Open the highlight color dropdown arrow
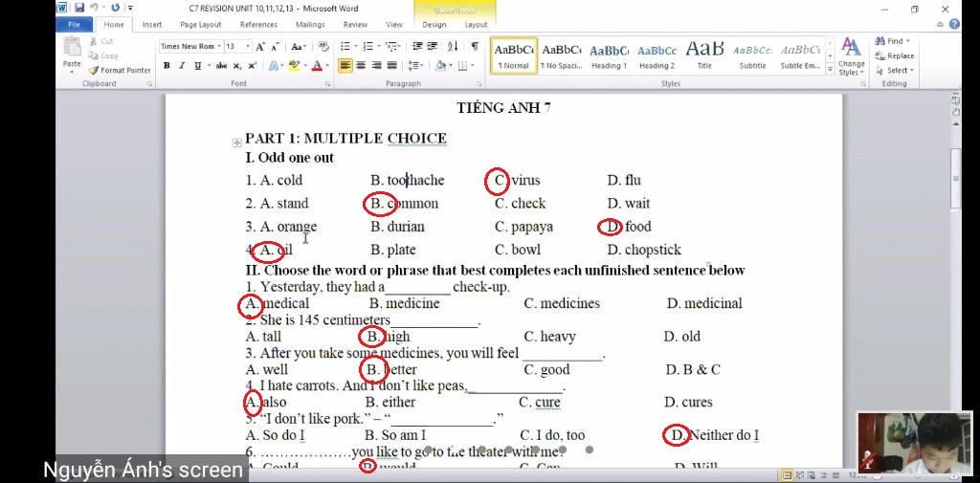This screenshot has height=483, width=980. click(x=303, y=66)
